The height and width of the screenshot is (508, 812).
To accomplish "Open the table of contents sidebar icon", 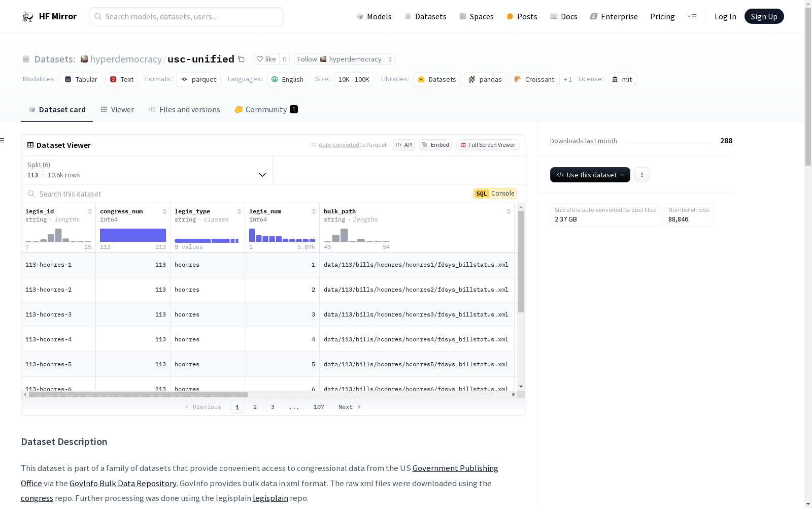I will click(3, 140).
